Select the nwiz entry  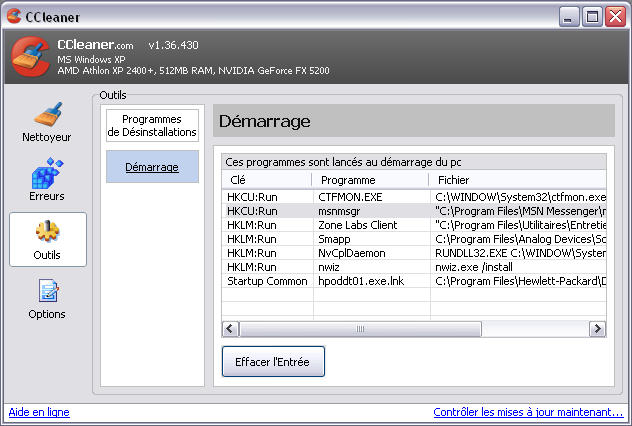414,267
